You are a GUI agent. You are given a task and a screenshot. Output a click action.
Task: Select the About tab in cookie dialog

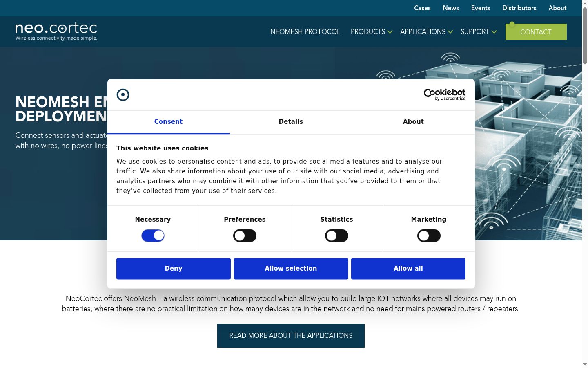coord(413,122)
